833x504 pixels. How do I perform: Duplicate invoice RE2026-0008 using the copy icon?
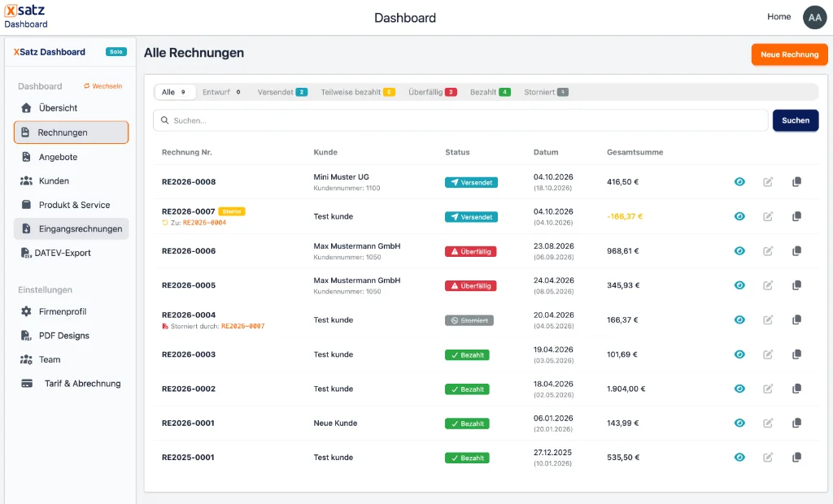point(797,181)
